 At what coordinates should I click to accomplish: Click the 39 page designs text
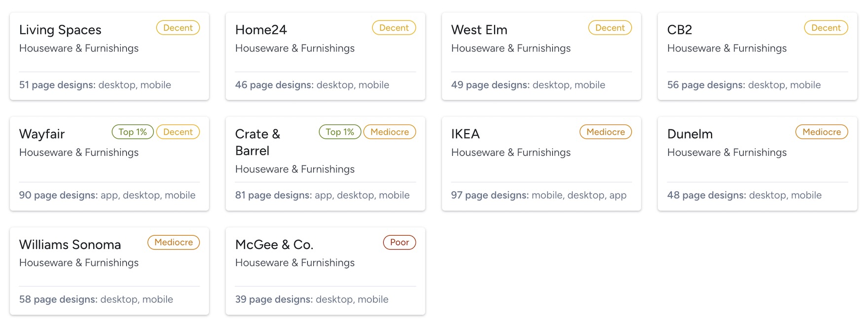click(312, 299)
